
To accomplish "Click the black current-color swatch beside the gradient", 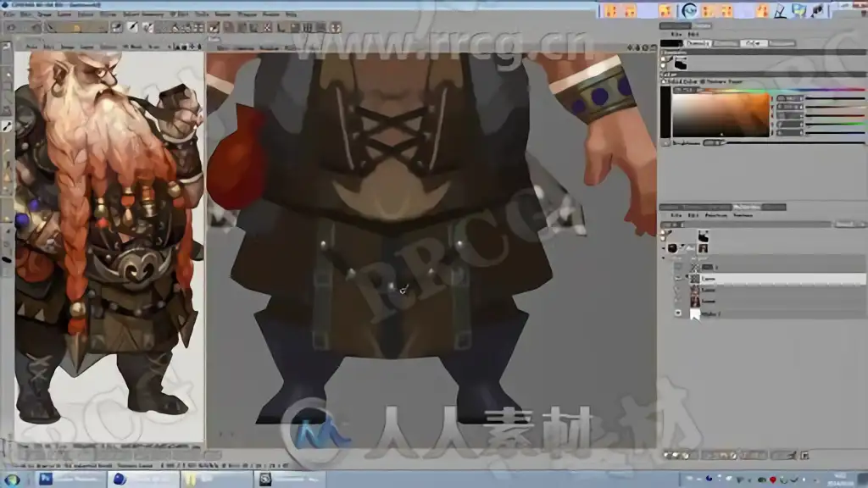I will (665, 113).
